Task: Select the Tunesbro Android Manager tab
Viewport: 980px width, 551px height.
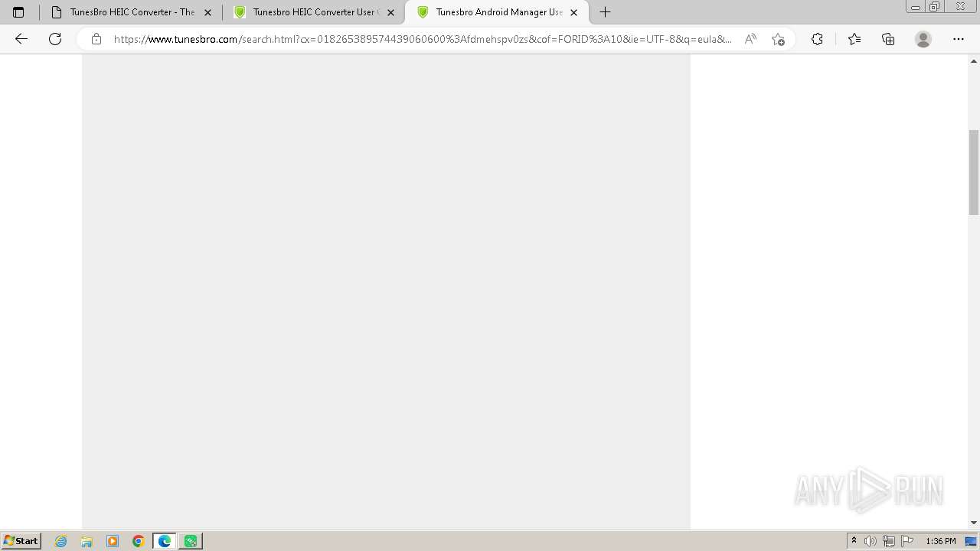Action: pyautogui.click(x=497, y=12)
